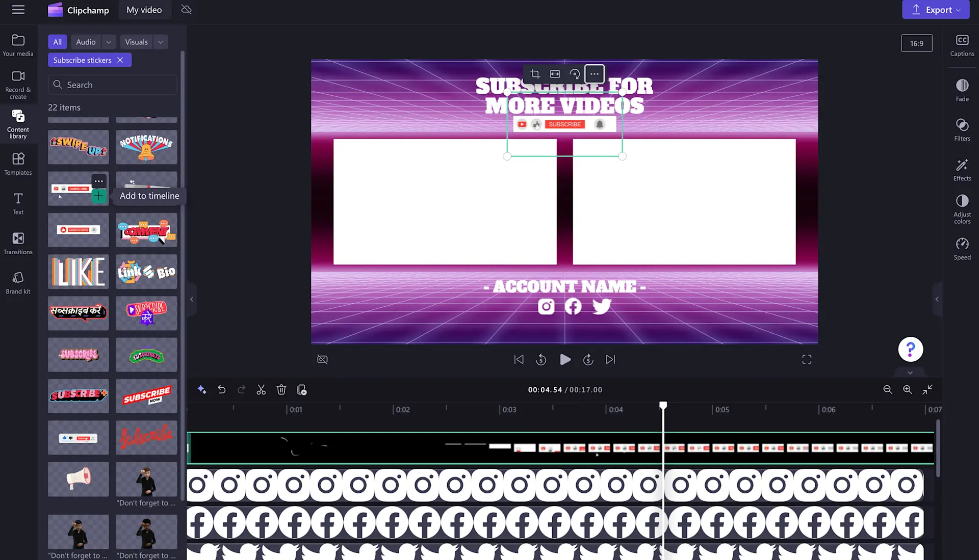Toggle the Visuals filter tab on
Image resolution: width=979 pixels, height=560 pixels.
(136, 42)
